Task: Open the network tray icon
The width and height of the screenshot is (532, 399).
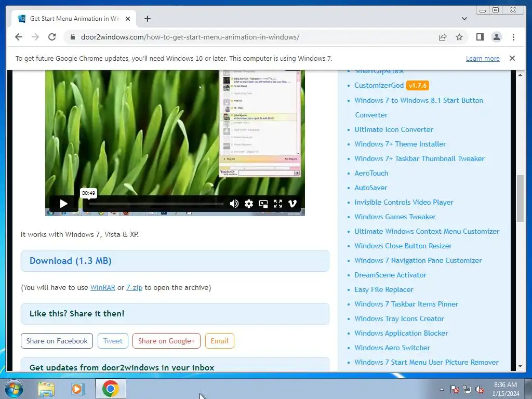Action: 467,389
